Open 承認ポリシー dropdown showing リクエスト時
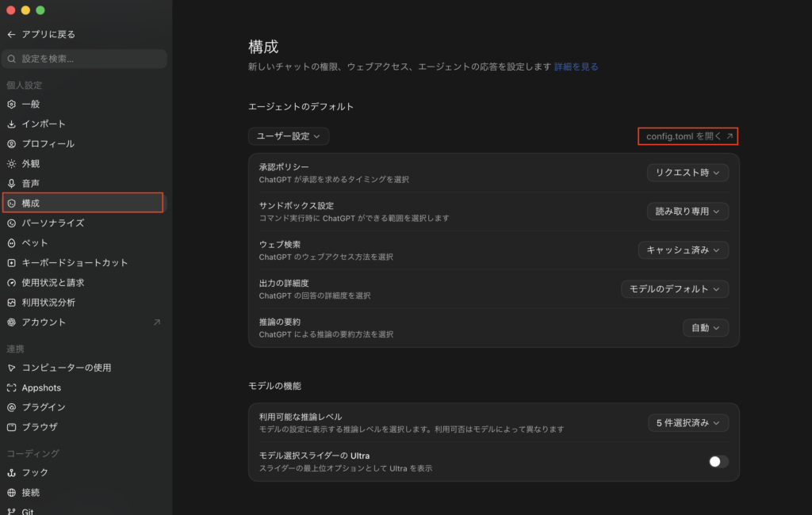Image resolution: width=812 pixels, height=515 pixels. click(688, 173)
